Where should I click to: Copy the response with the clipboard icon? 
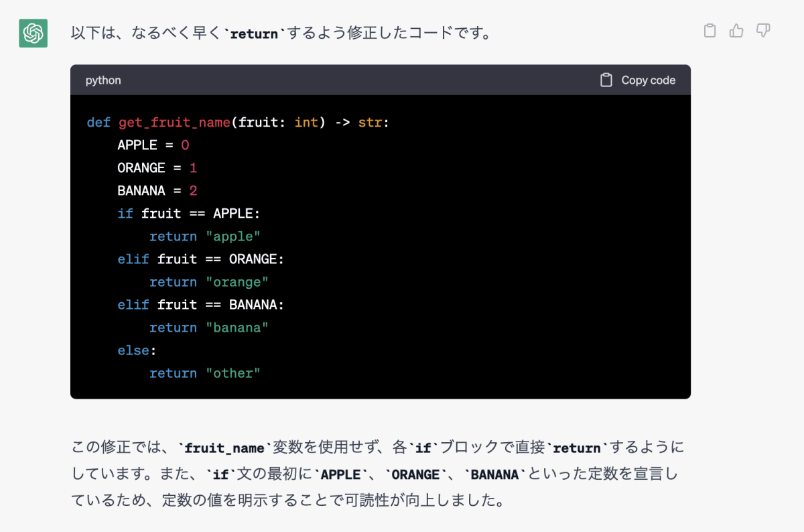click(710, 31)
